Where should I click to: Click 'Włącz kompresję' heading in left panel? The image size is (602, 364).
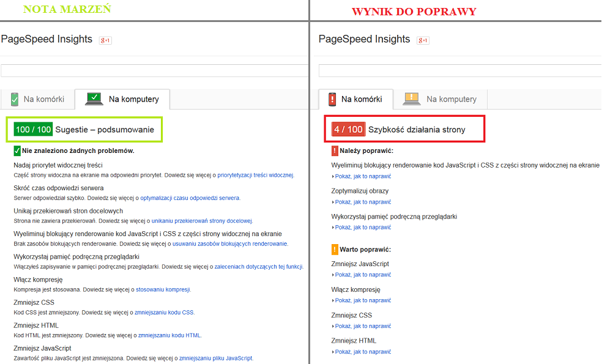(x=38, y=280)
